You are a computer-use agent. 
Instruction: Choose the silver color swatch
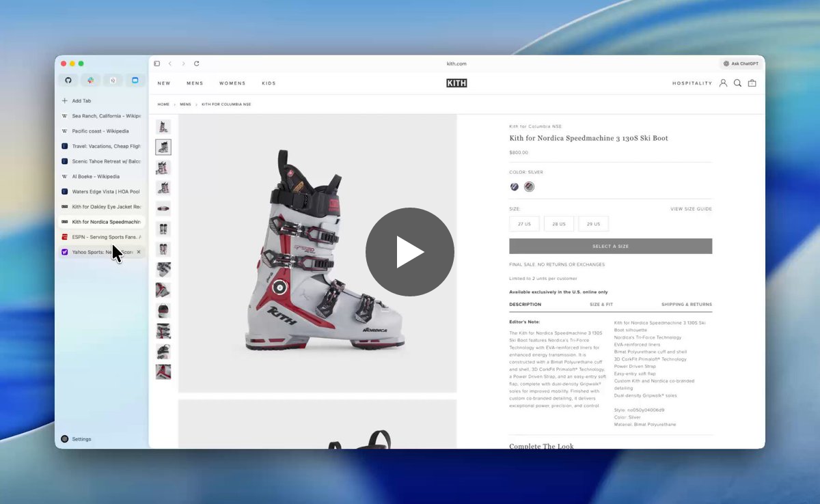pyautogui.click(x=529, y=186)
